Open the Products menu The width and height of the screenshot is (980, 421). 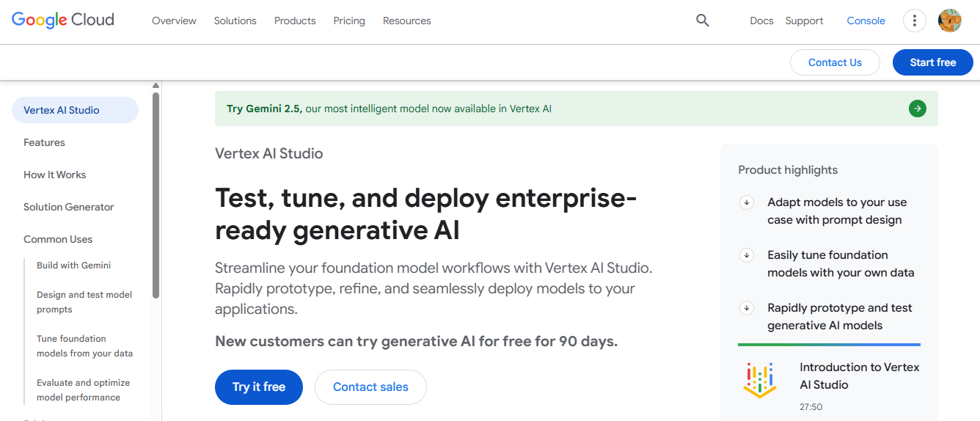tap(295, 21)
